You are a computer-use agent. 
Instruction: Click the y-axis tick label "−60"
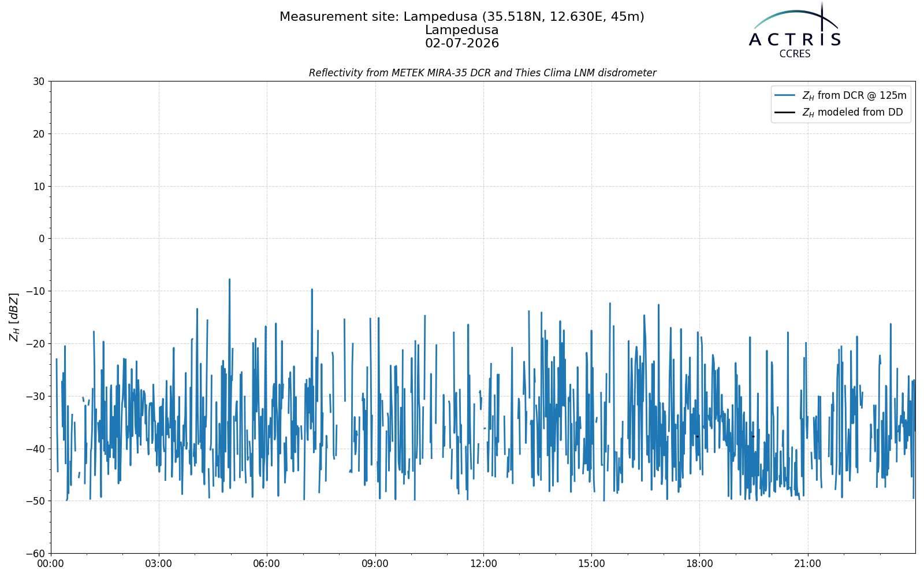[x=35, y=554]
